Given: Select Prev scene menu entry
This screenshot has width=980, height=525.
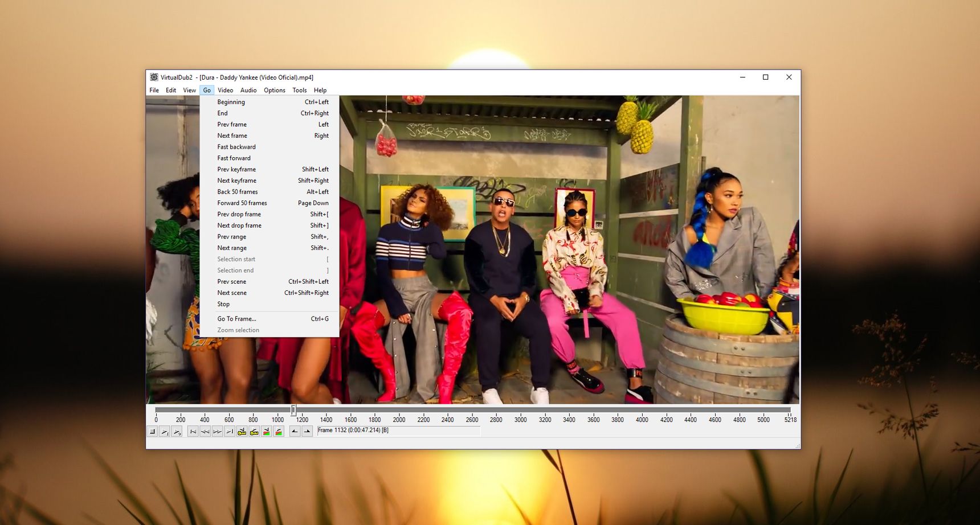Looking at the screenshot, I should tap(269, 282).
